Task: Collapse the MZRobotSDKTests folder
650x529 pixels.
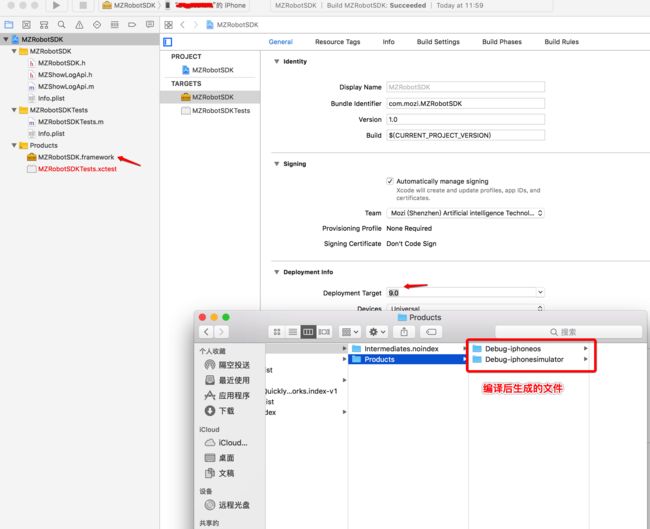Action: tap(14, 110)
